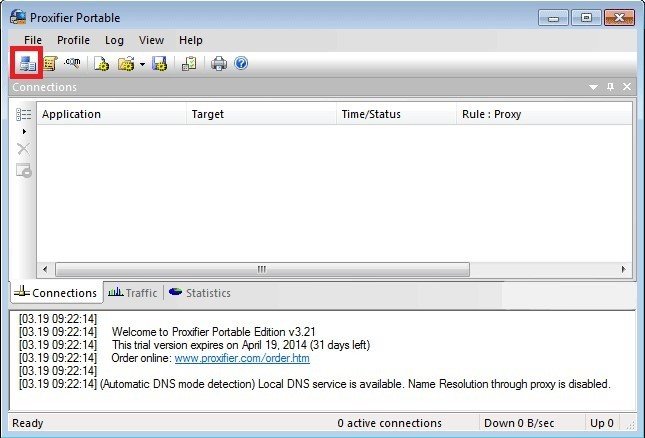Screen dimensions: 645x438
Task: Click the blue Help question icon
Action: point(240,64)
